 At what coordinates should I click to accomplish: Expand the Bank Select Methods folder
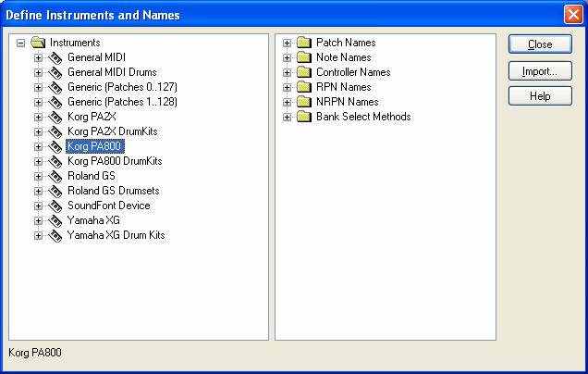287,117
